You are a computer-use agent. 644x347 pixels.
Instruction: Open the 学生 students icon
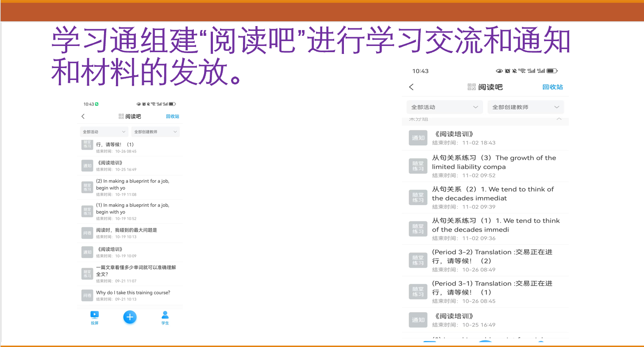165,317
